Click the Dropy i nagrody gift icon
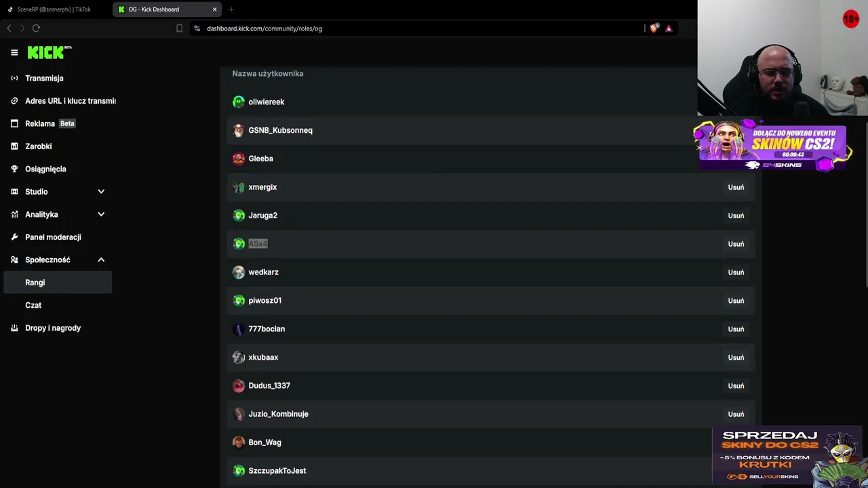This screenshot has width=868, height=488. [x=14, y=328]
